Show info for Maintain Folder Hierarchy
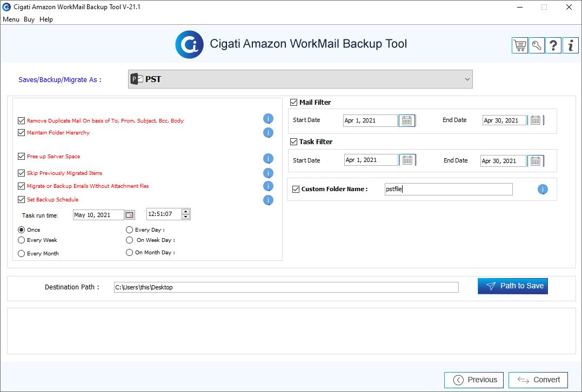The image size is (582, 392). 268,133
